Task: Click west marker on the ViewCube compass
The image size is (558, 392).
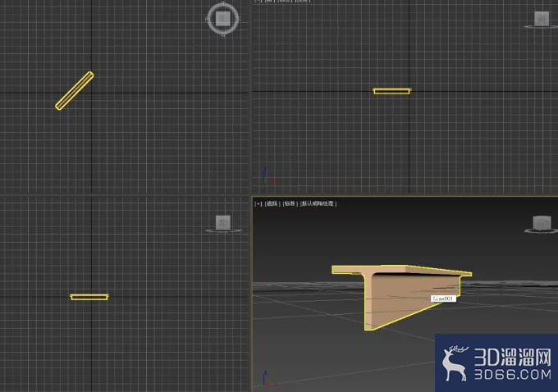Action: (x=207, y=19)
